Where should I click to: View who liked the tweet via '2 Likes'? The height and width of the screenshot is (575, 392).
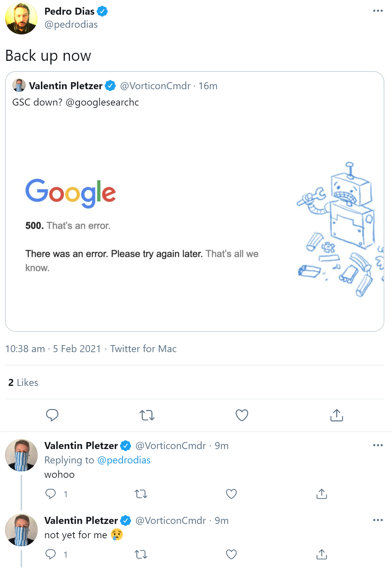pos(23,382)
